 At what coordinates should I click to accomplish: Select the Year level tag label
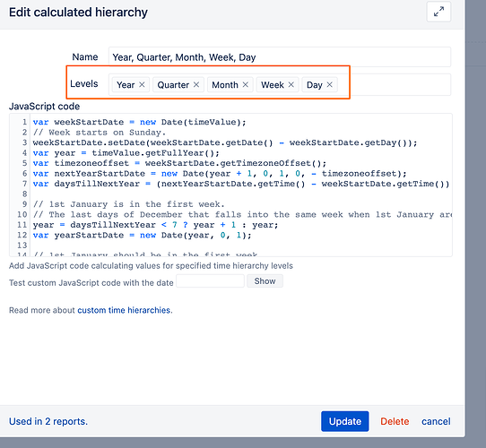click(126, 85)
